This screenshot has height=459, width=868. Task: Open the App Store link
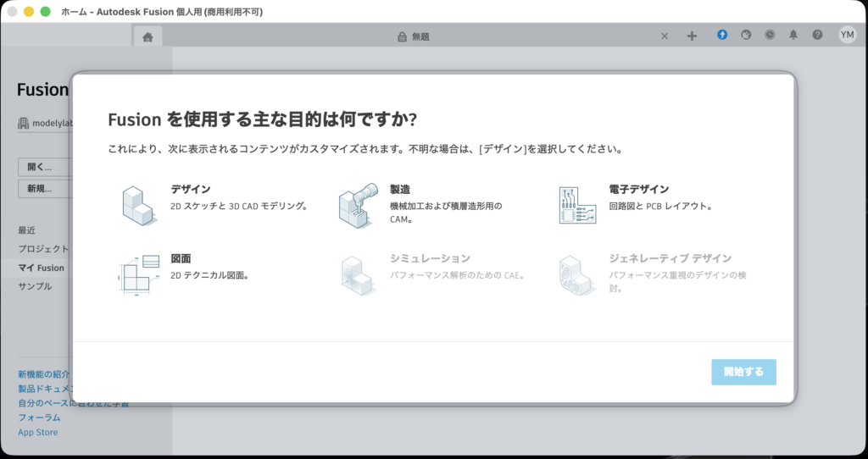pyautogui.click(x=38, y=432)
